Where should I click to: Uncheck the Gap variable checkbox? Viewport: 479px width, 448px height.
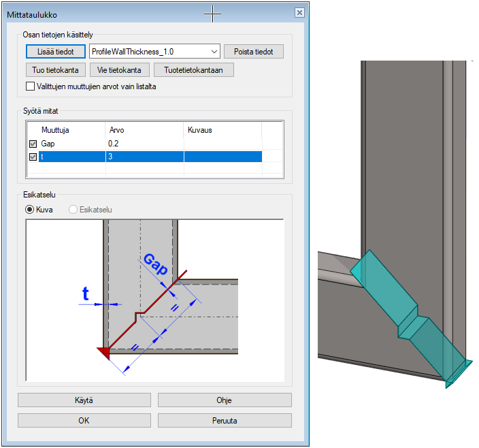point(33,144)
